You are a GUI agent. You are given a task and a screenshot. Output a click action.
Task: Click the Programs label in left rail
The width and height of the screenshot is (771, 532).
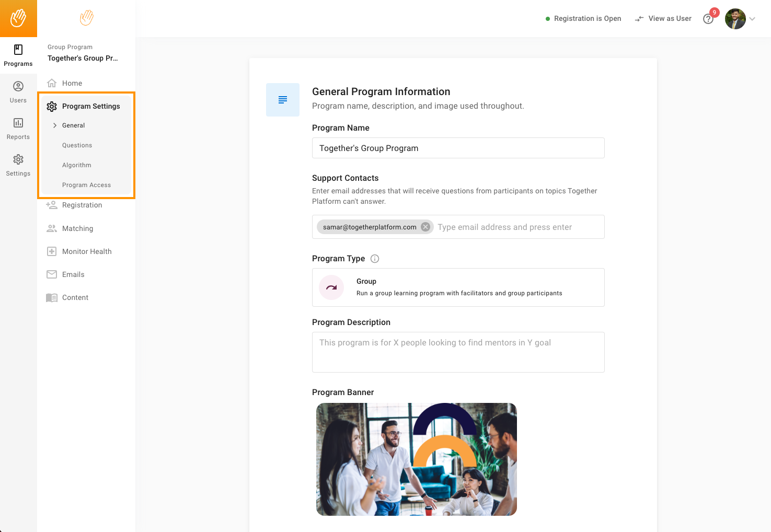tap(18, 64)
